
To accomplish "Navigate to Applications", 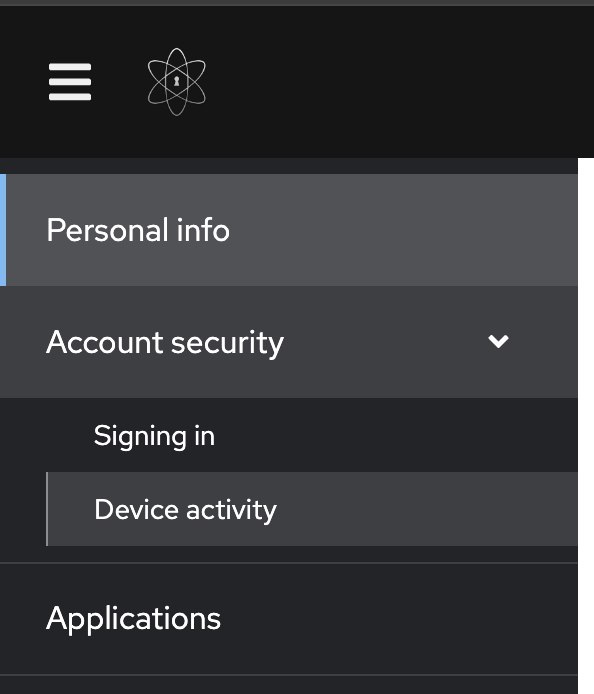I will point(289,619).
